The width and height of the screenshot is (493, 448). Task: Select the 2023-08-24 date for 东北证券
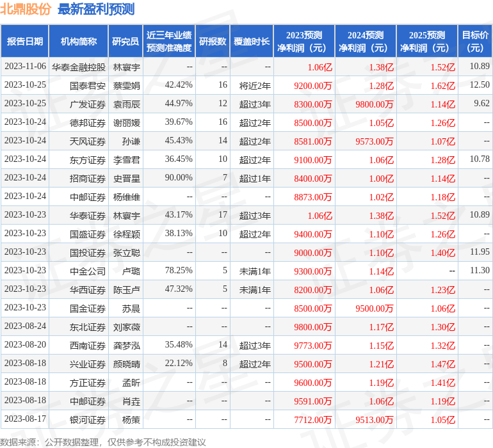(x=25, y=326)
